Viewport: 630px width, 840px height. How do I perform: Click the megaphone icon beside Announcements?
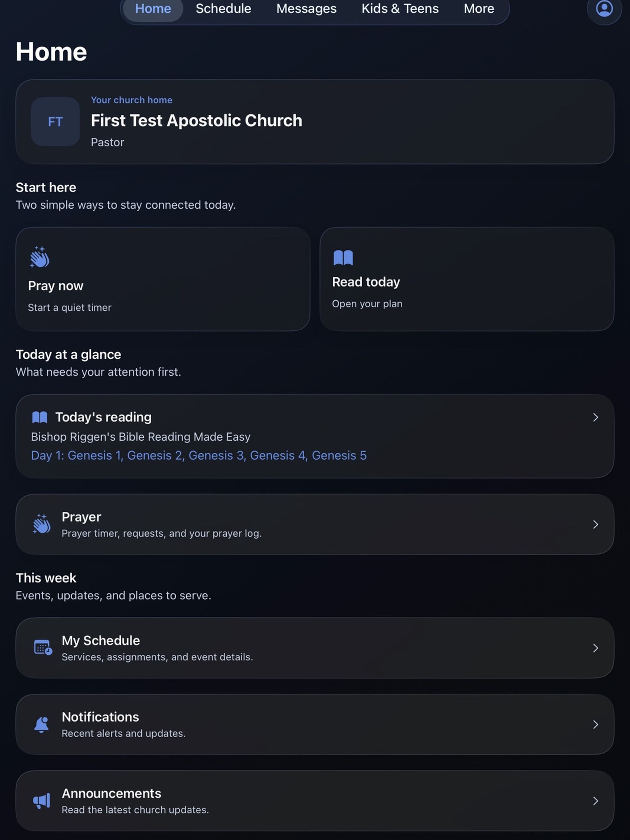tap(42, 801)
